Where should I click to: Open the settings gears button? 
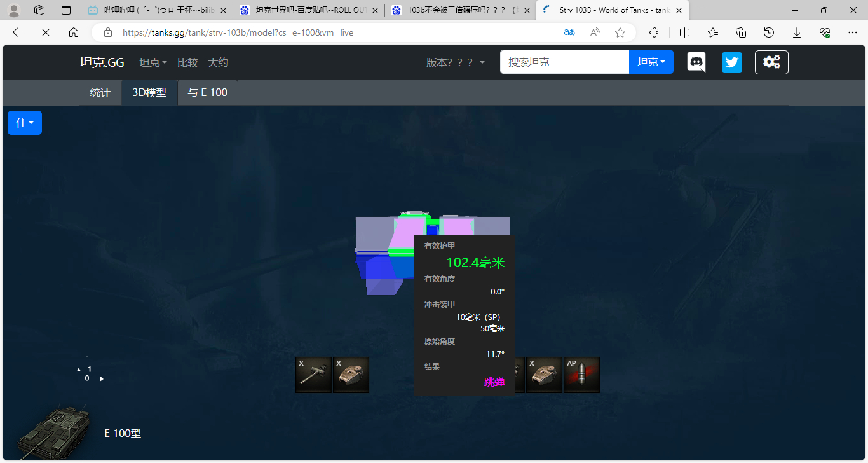[x=771, y=62]
